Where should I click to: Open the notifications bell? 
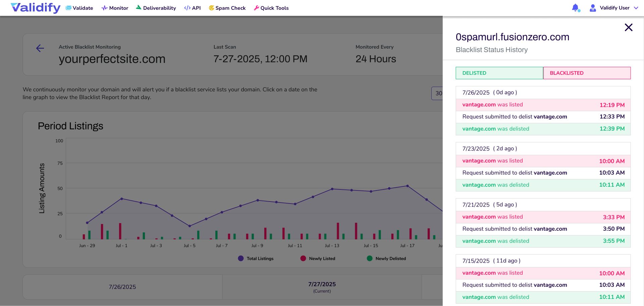click(576, 8)
